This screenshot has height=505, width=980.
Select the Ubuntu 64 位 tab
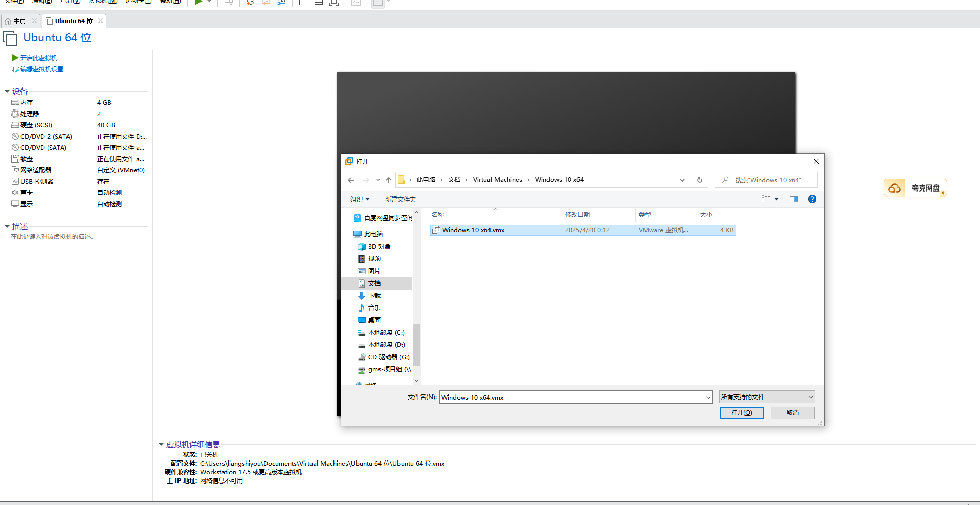[70, 21]
